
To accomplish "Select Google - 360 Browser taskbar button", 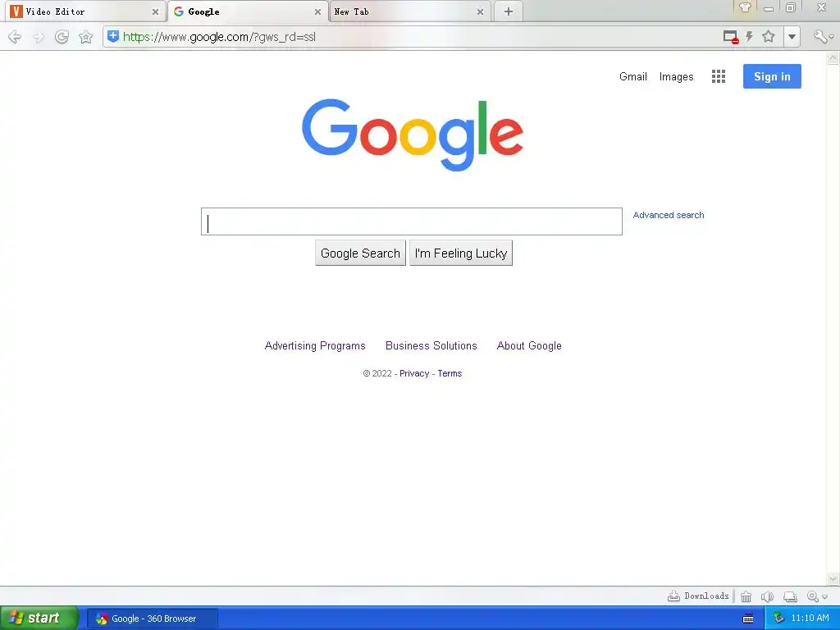I will [153, 619].
